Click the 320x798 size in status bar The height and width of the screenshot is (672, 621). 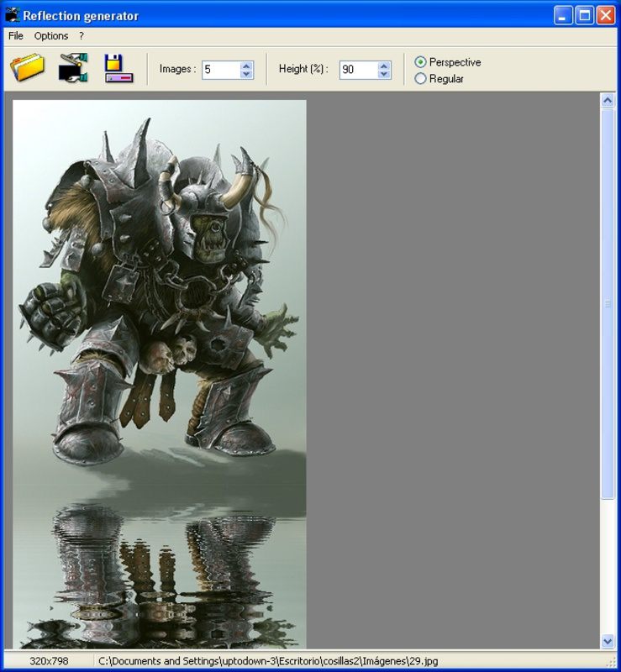49,661
